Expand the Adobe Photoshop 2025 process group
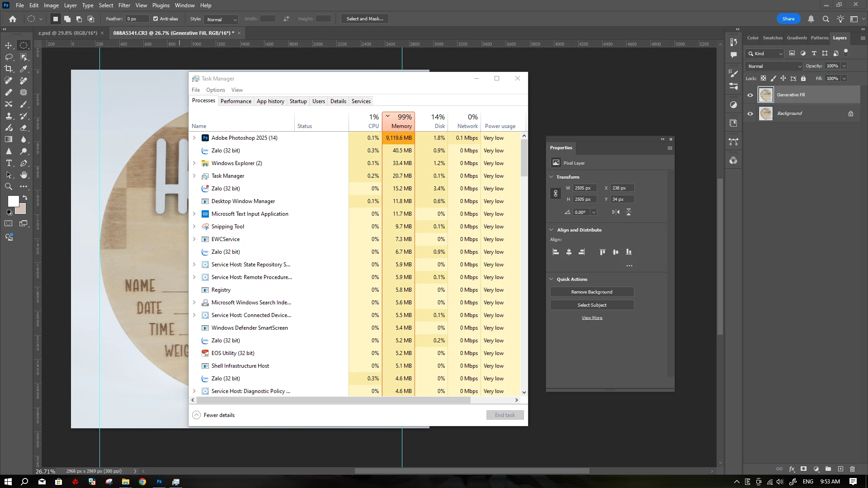The image size is (868, 488). [194, 138]
